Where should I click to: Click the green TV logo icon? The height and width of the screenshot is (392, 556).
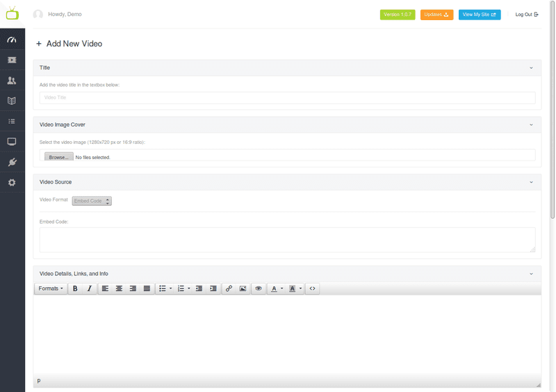coord(12,13)
